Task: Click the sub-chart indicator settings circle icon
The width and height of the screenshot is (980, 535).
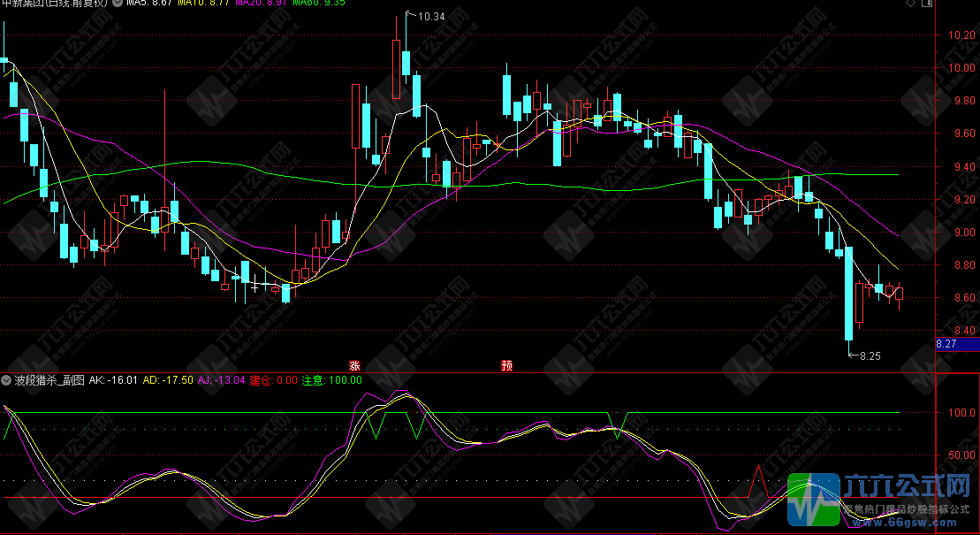Action: click(x=7, y=380)
